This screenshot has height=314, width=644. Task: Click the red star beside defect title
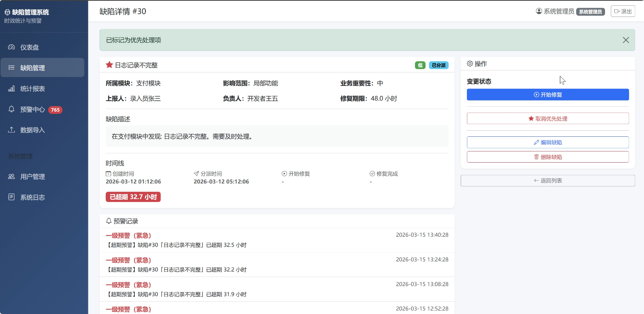tap(109, 65)
